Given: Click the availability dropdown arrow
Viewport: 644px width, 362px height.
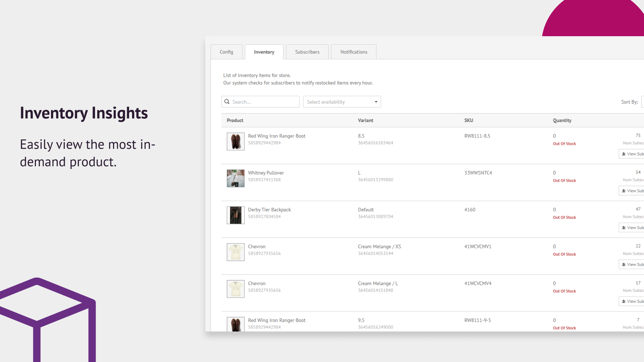Looking at the screenshot, I should tap(376, 102).
